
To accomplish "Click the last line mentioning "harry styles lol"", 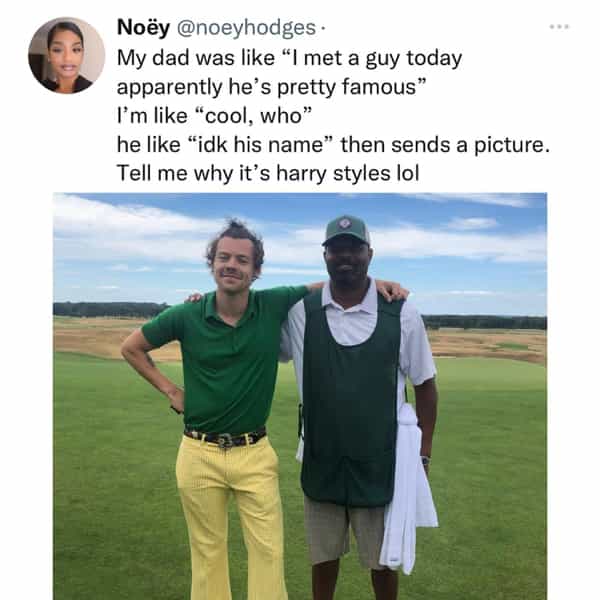I will tap(267, 173).
